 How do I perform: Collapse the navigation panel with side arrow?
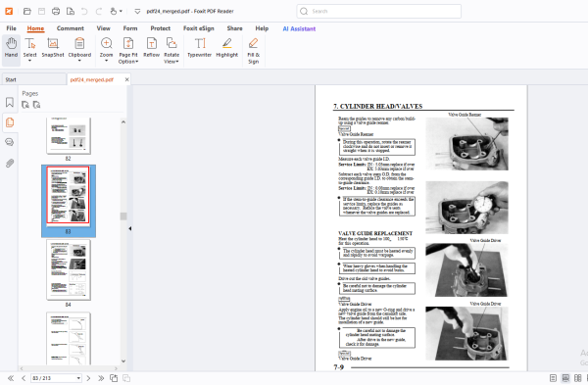click(130, 228)
